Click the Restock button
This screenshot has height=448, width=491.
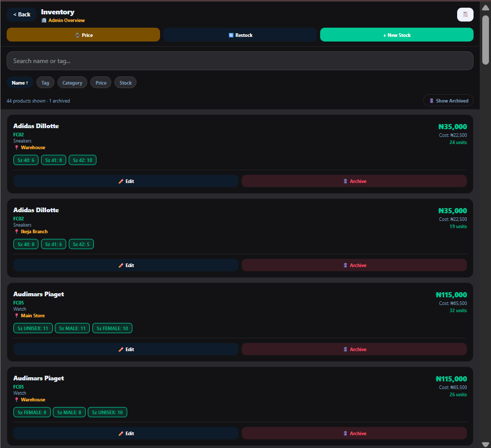click(x=240, y=35)
